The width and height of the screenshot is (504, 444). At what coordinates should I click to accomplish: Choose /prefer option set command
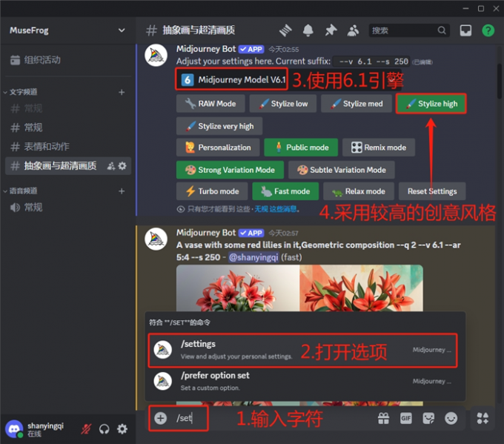302,381
